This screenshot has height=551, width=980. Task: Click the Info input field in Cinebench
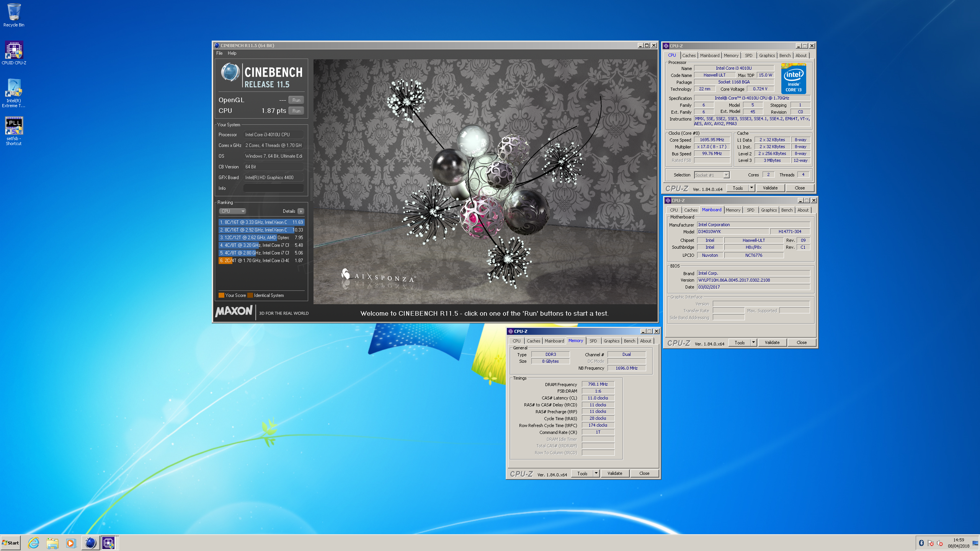pyautogui.click(x=274, y=188)
